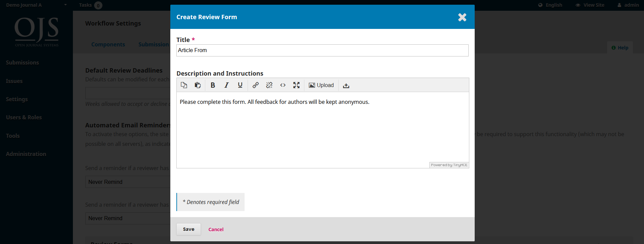Switch to the Submission tab

tap(154, 44)
